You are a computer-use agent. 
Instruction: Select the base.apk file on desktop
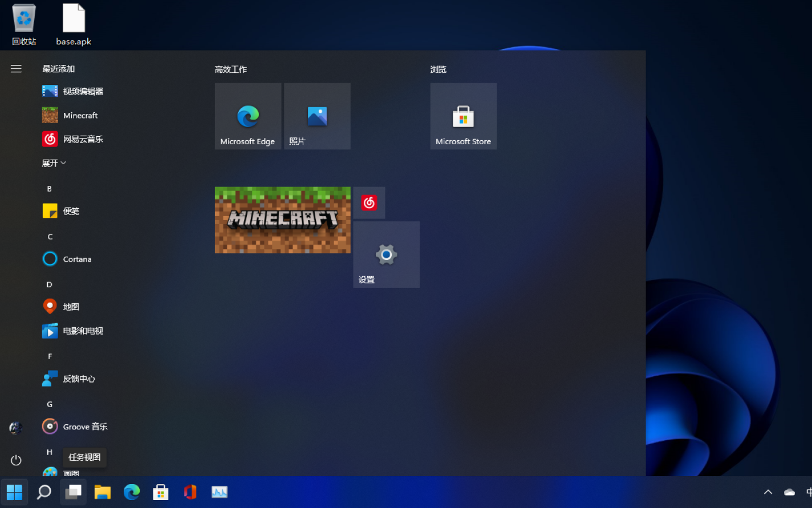pyautogui.click(x=74, y=25)
